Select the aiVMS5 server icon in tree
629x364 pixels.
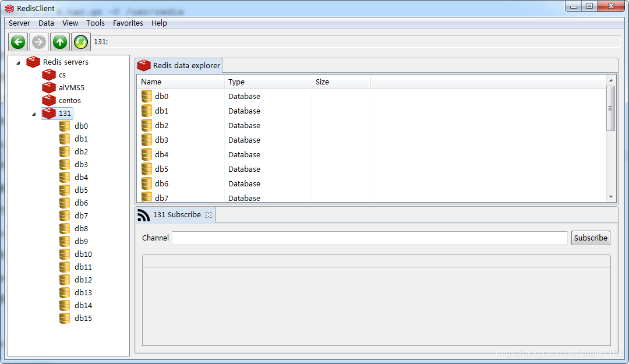(49, 87)
